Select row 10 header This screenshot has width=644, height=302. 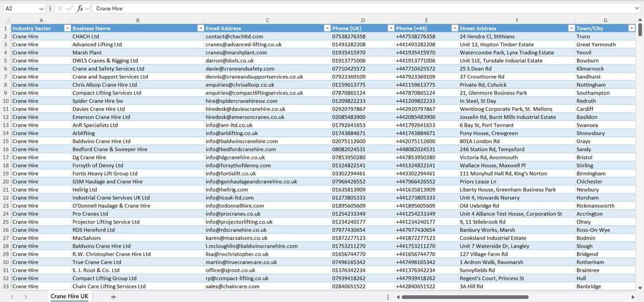click(x=6, y=101)
